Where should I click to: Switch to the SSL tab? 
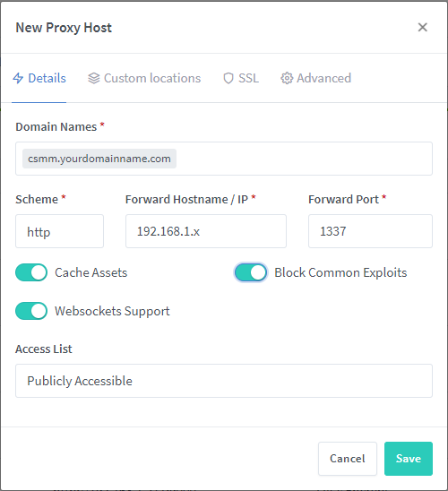click(x=241, y=78)
